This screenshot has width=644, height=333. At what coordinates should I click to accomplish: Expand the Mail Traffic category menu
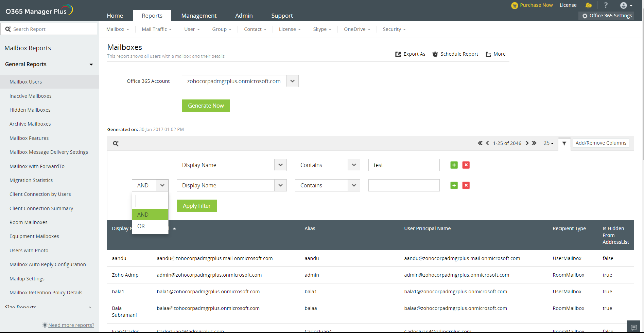pyautogui.click(x=157, y=29)
